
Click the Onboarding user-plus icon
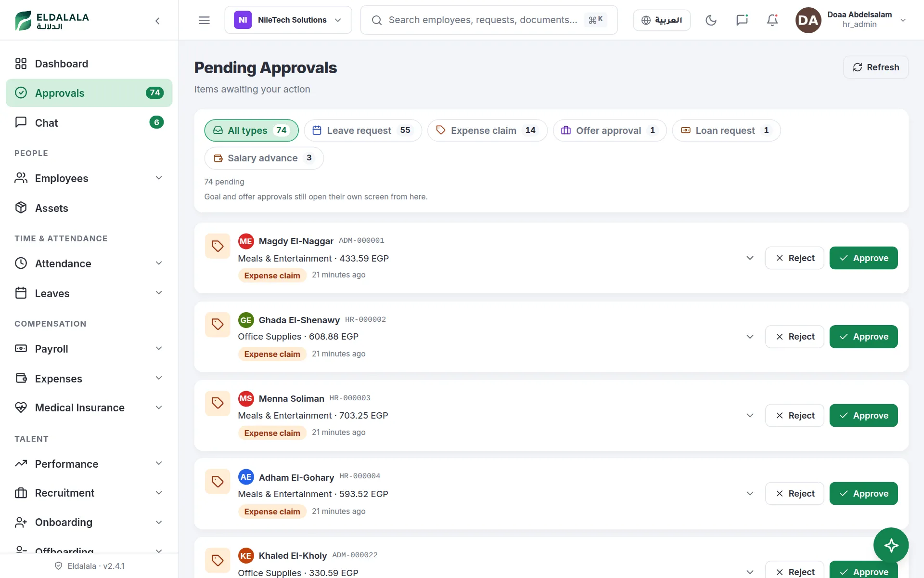(x=21, y=522)
